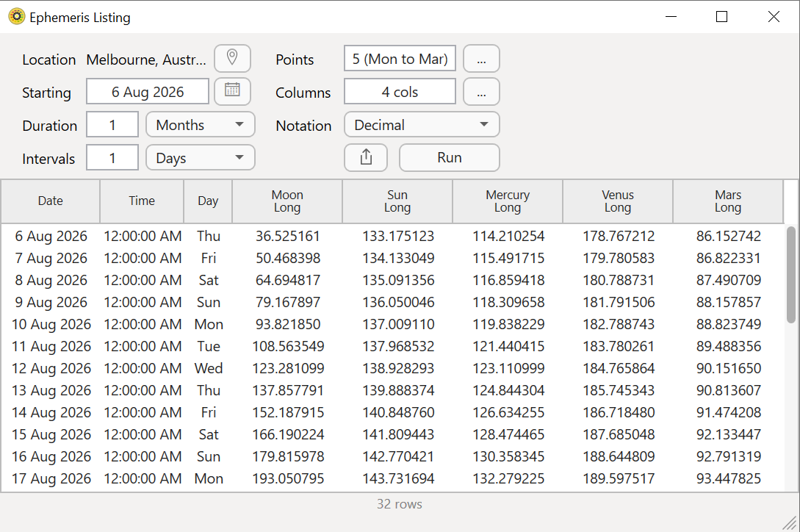Expand the Duration Months dropdown
Image resolution: width=800 pixels, height=532 pixels.
(x=200, y=125)
